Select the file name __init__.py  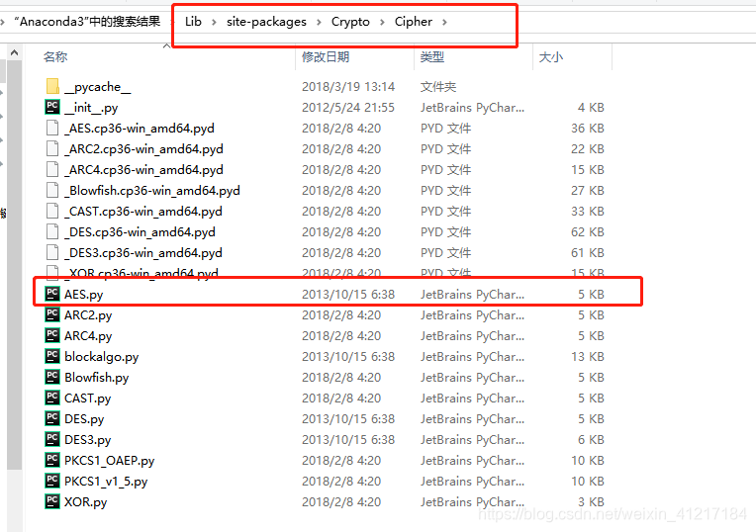(x=91, y=108)
